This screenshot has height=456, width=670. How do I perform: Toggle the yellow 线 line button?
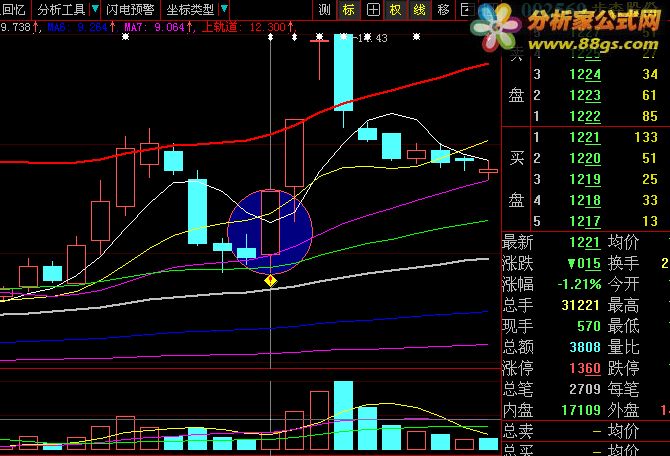[x=420, y=9]
